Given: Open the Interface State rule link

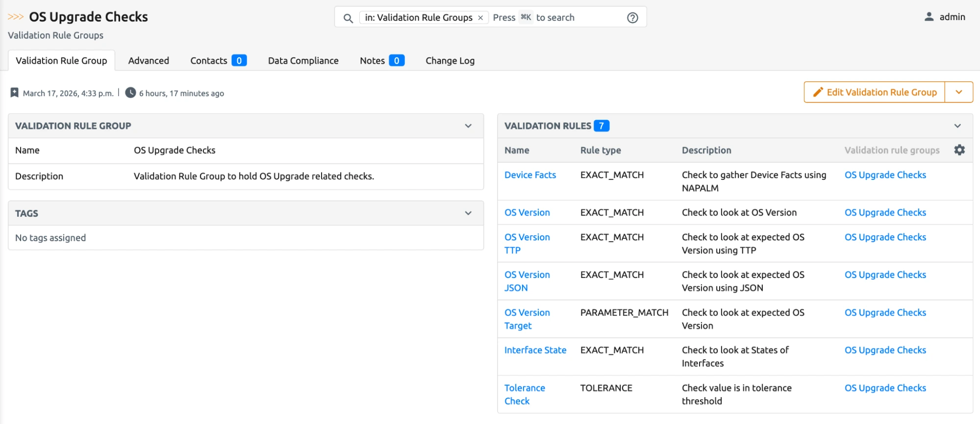Looking at the screenshot, I should click(535, 350).
